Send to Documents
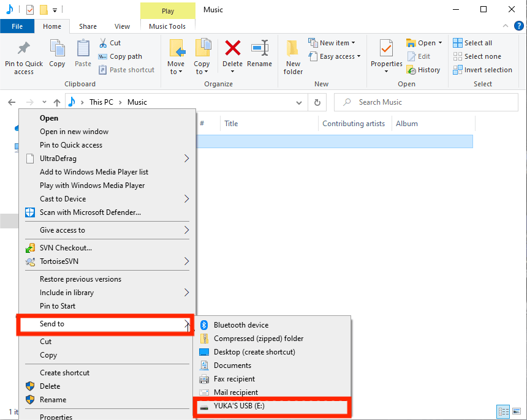Viewport: 527px width, 420px height. click(x=272, y=366)
